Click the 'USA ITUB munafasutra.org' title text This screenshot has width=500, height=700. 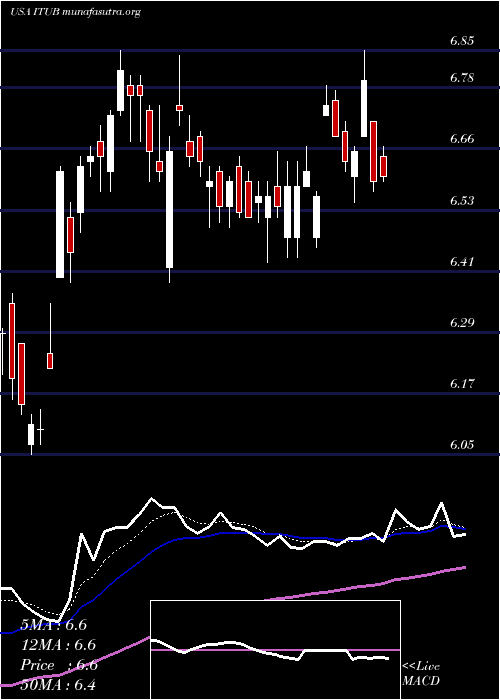75,12
